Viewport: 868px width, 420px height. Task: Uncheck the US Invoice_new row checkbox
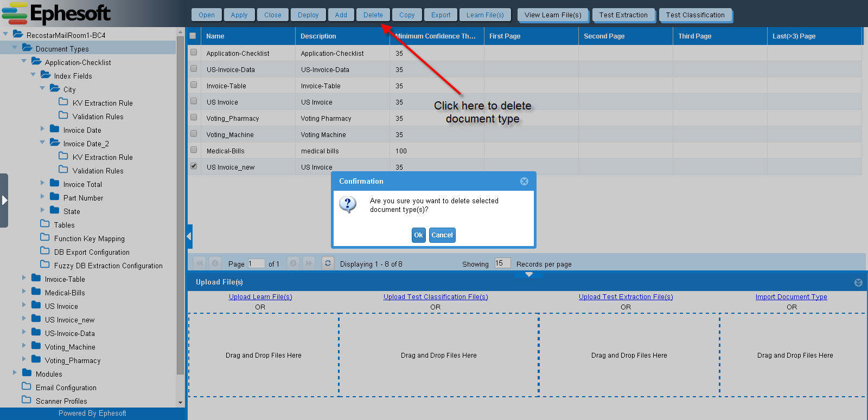point(194,166)
